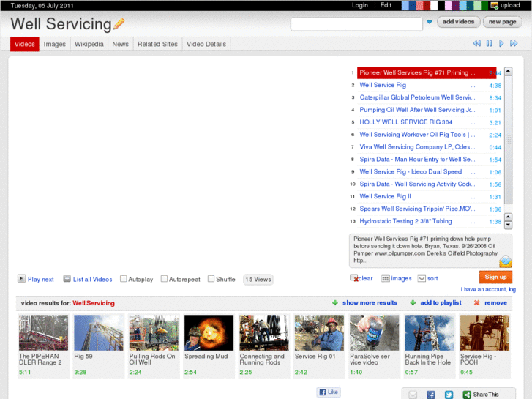Viewport: 532px width, 399px height.
Task: Click the new page button
Action: pos(503,22)
